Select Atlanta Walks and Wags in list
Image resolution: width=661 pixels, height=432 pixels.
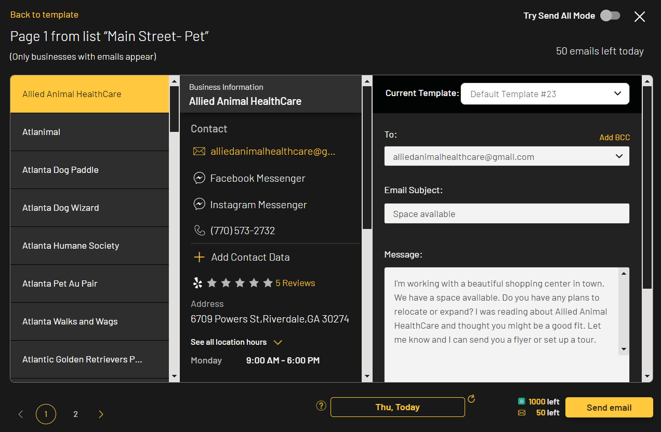89,322
